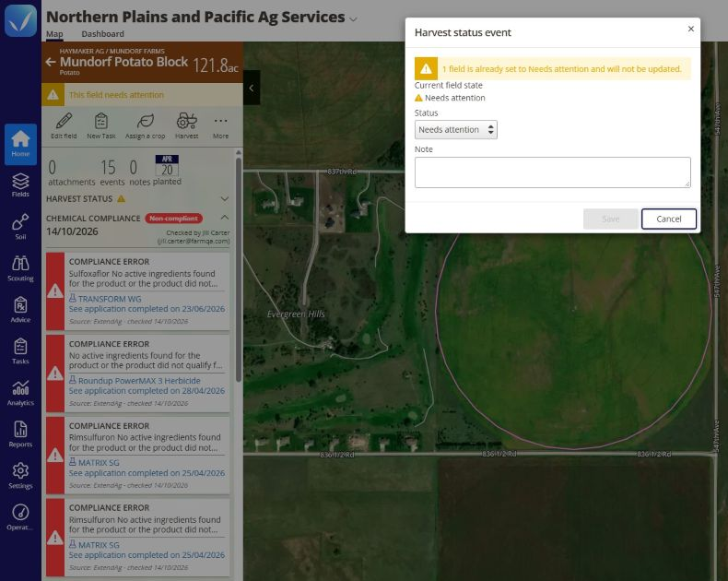Click the Non-compliant status badge
Screen dimensions: 728x581
click(x=173, y=218)
